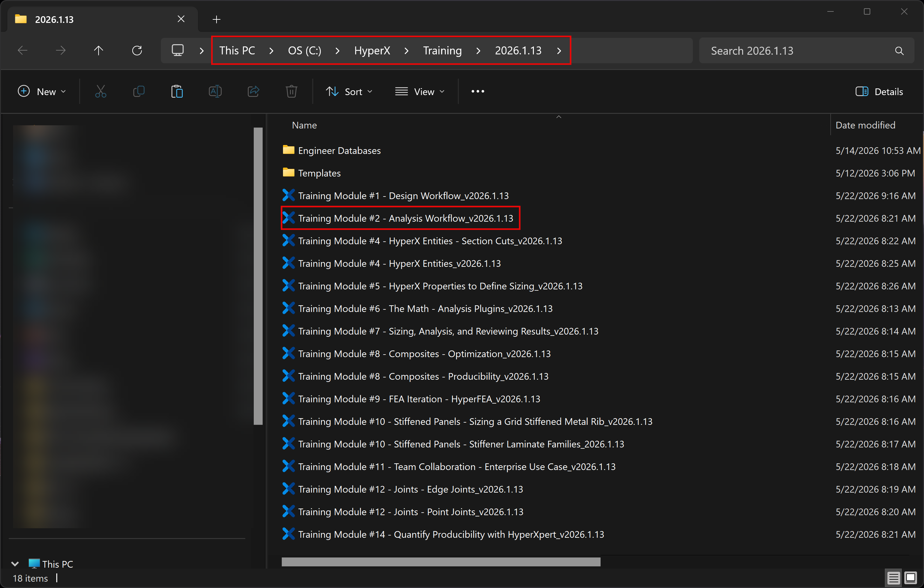
Task: Expand chevron after 2026.1.13 breadcrumb
Action: 559,51
